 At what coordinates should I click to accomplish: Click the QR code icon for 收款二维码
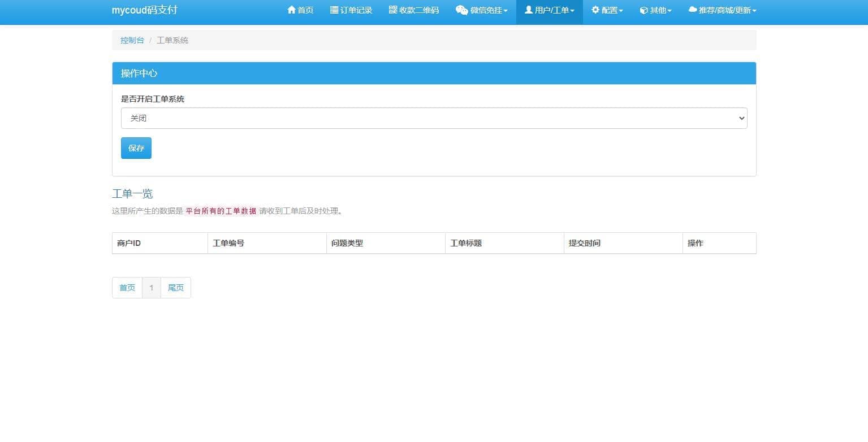click(393, 10)
